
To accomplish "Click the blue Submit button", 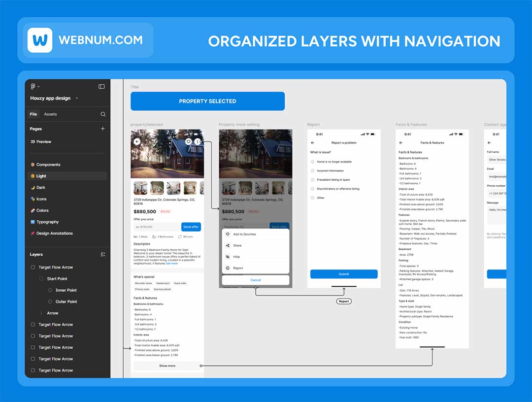I will (x=344, y=274).
